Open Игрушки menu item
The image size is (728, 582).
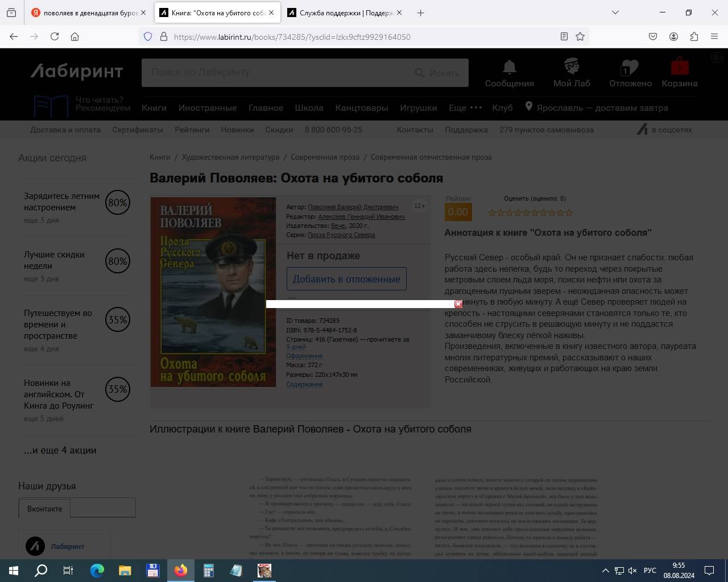point(419,108)
